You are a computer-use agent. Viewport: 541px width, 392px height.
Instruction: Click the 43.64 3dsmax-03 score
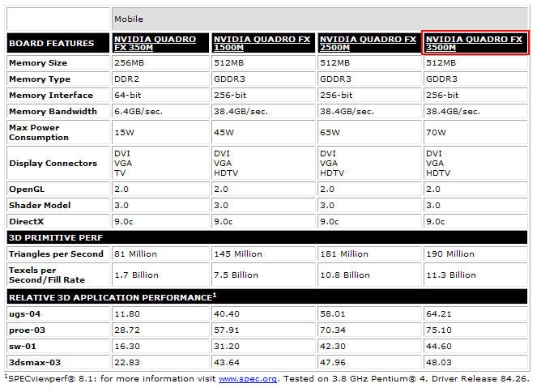226,363
